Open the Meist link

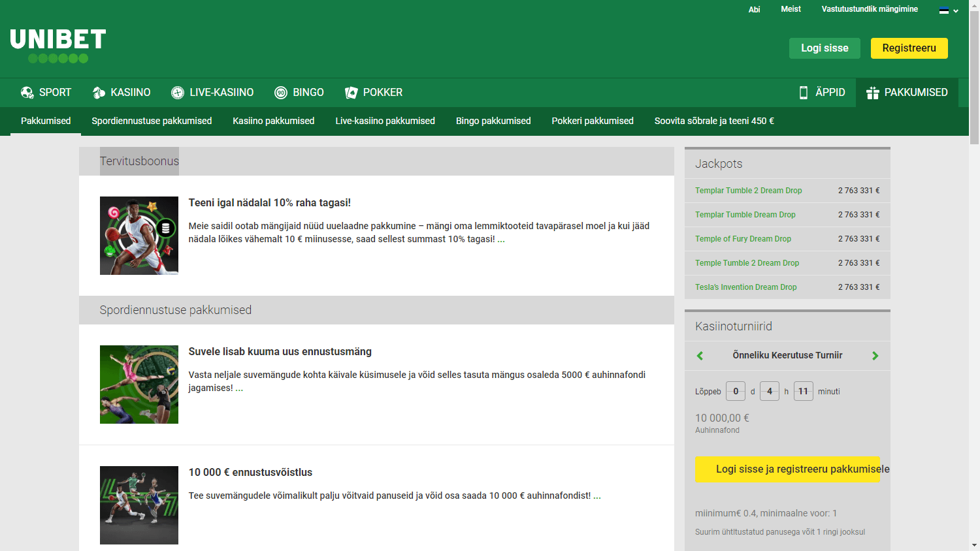(791, 9)
